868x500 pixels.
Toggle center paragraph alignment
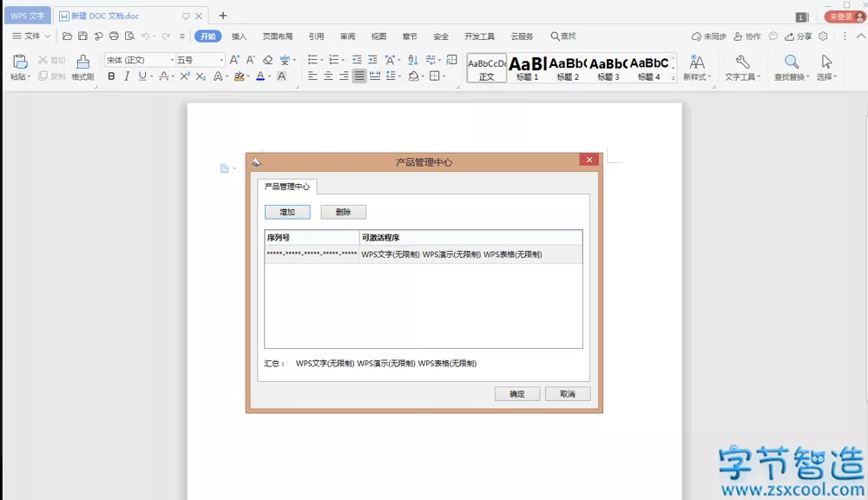click(x=328, y=76)
